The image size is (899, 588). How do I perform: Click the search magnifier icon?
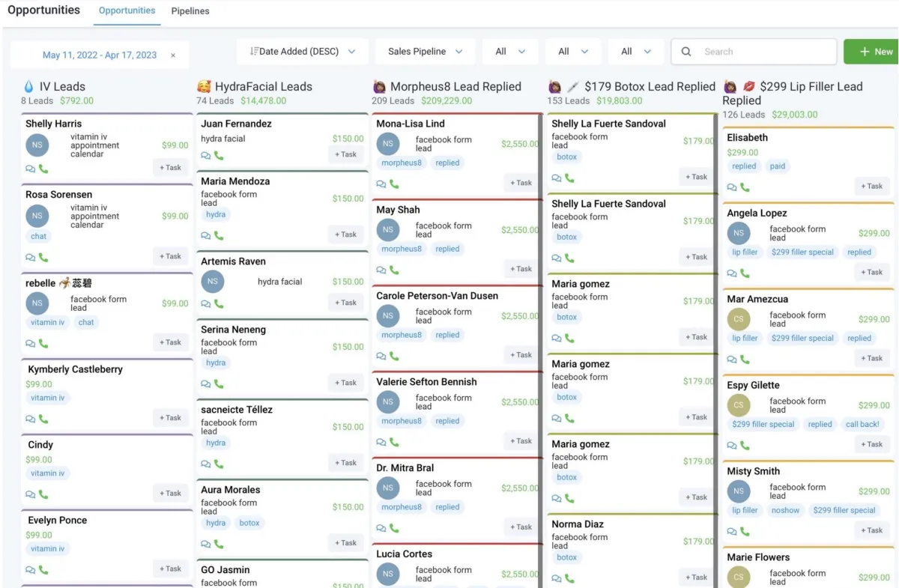(686, 52)
